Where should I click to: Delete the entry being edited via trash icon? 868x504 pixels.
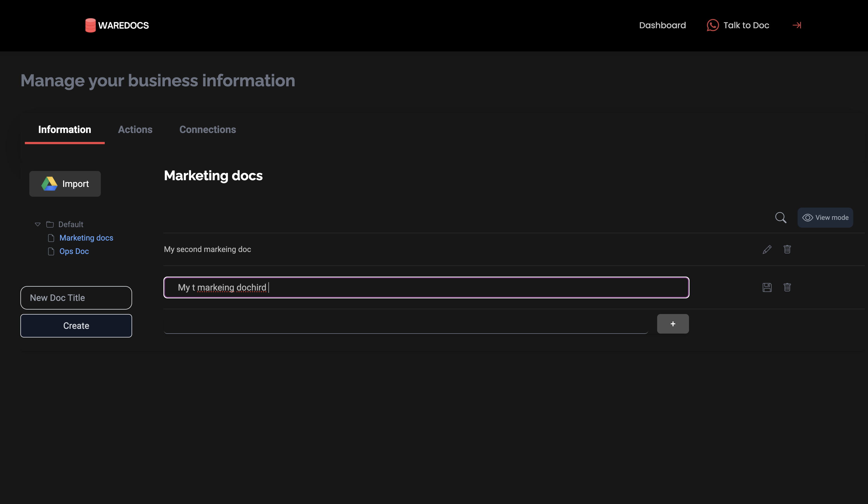coord(787,287)
